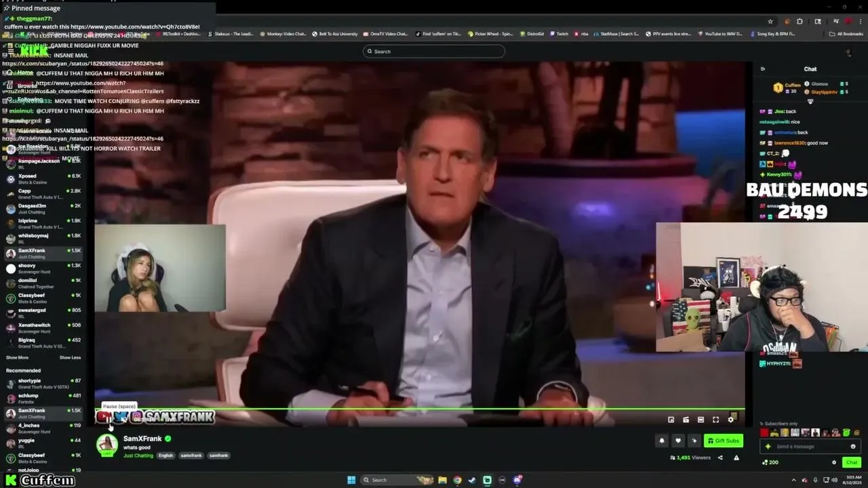Enter fullscreen mode in the video player
Viewport: 868px width, 488px height.
(715, 420)
